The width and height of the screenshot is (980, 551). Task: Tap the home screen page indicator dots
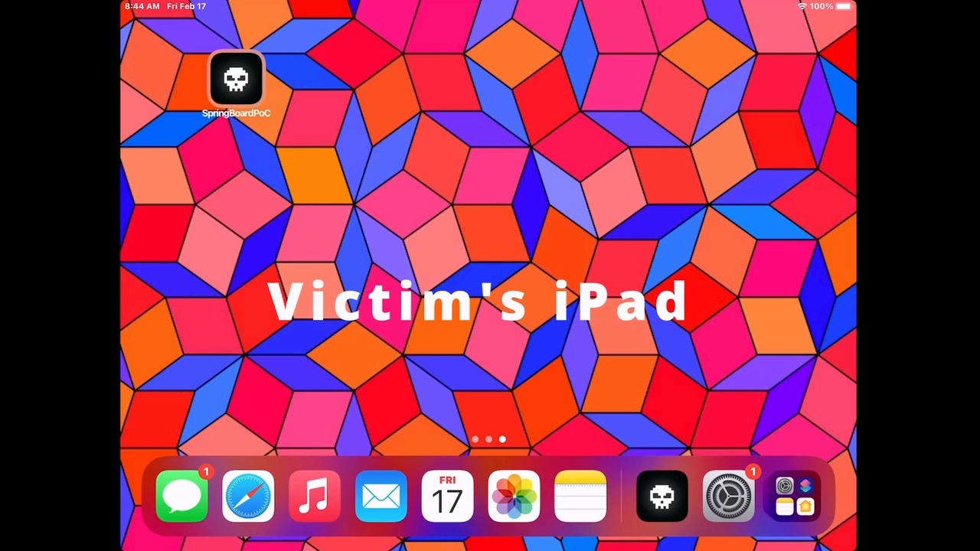[488, 439]
